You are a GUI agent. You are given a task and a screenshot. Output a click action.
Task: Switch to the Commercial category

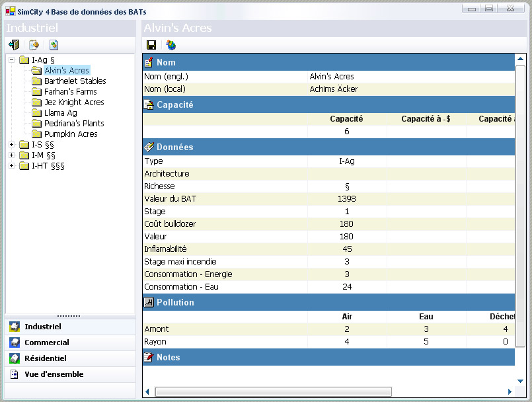pyautogui.click(x=70, y=342)
